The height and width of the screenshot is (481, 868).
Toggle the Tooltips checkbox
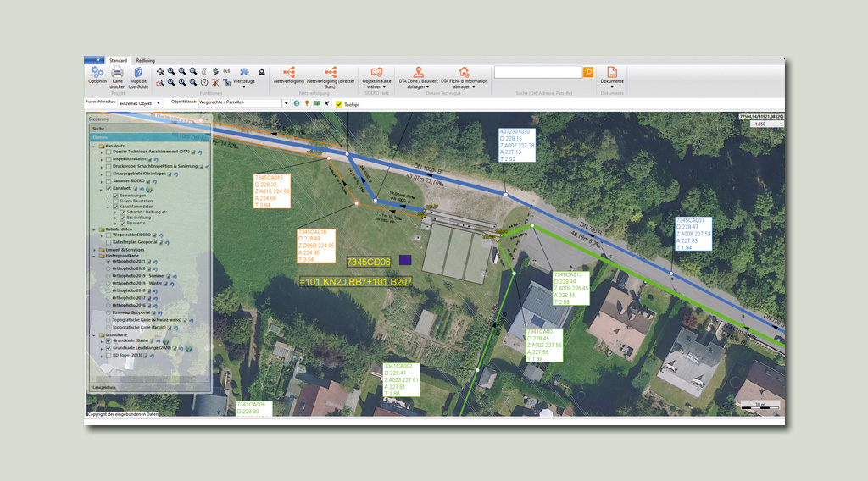pos(339,103)
